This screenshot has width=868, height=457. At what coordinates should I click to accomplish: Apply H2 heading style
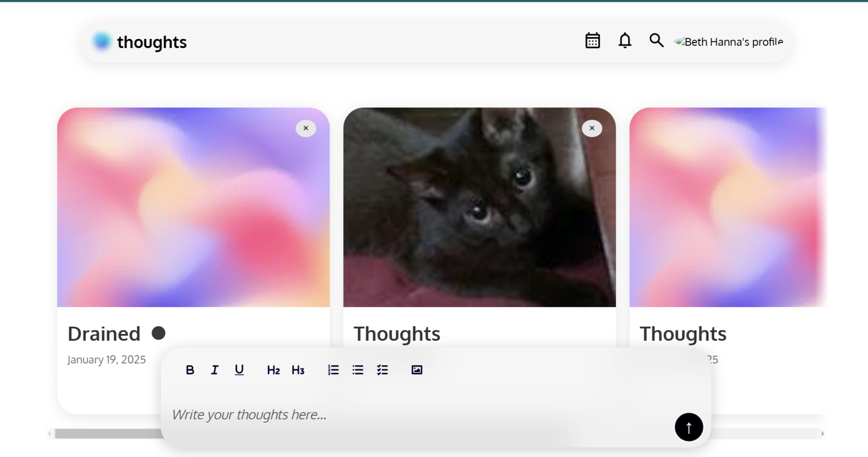(273, 370)
